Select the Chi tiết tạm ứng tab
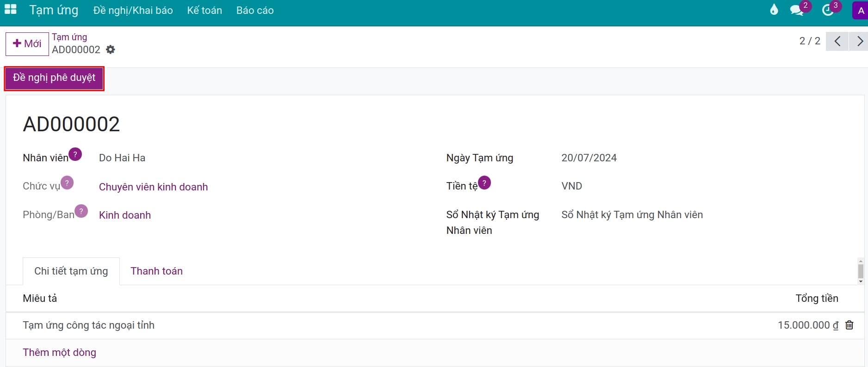This screenshot has width=868, height=367. (x=71, y=271)
